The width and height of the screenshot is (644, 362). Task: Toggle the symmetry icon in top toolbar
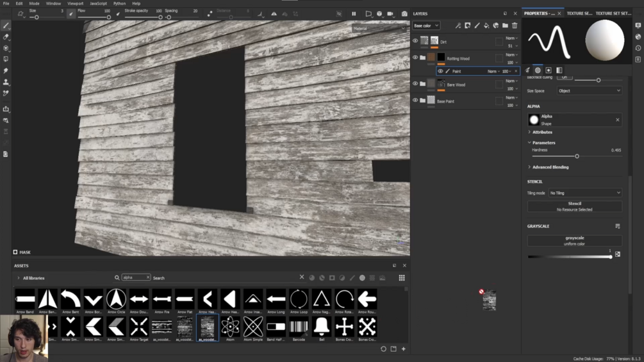tap(274, 14)
